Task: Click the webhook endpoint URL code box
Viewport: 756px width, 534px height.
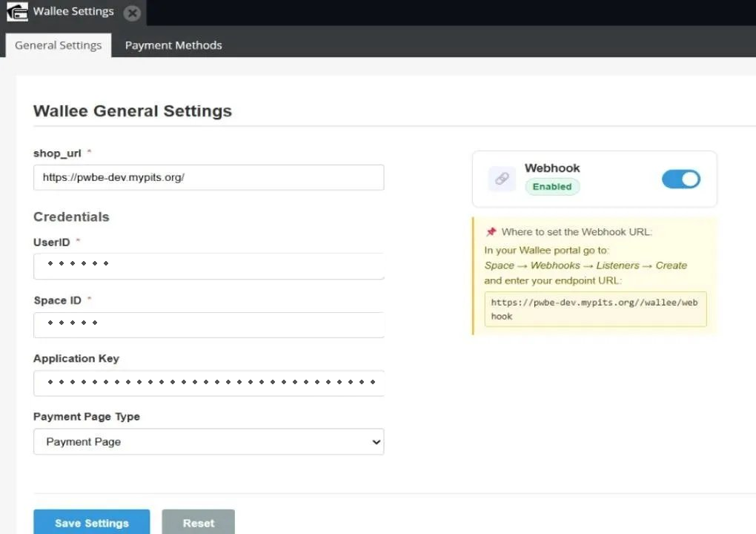Action: click(595, 309)
